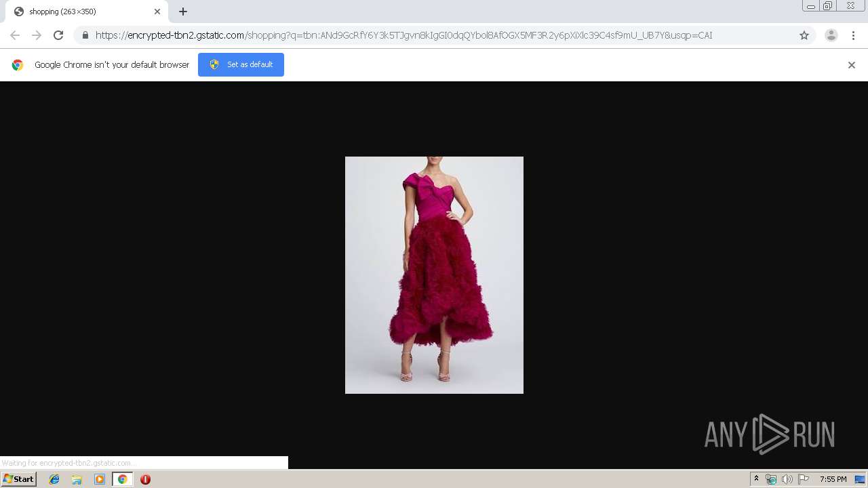This screenshot has height=488, width=868.
Task: Open the Chrome three-dot menu
Action: [853, 35]
